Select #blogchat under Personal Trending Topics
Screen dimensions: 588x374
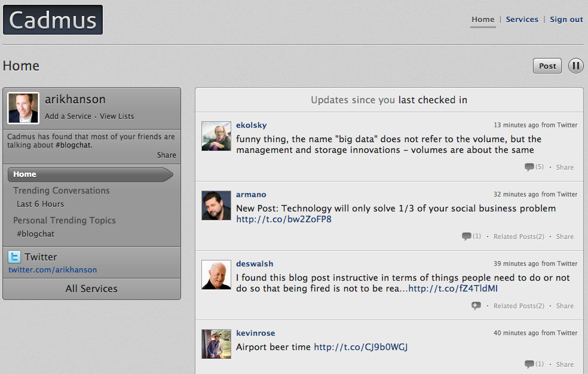(35, 234)
